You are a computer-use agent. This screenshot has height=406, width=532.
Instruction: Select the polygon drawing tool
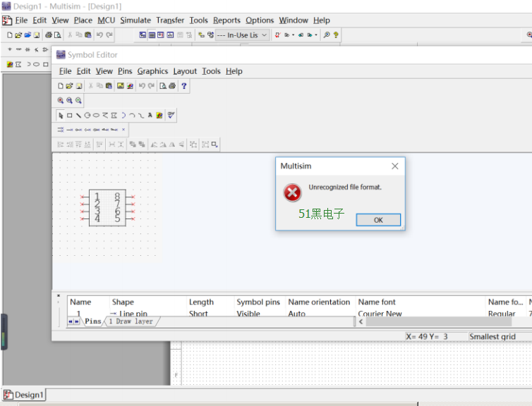[114, 116]
